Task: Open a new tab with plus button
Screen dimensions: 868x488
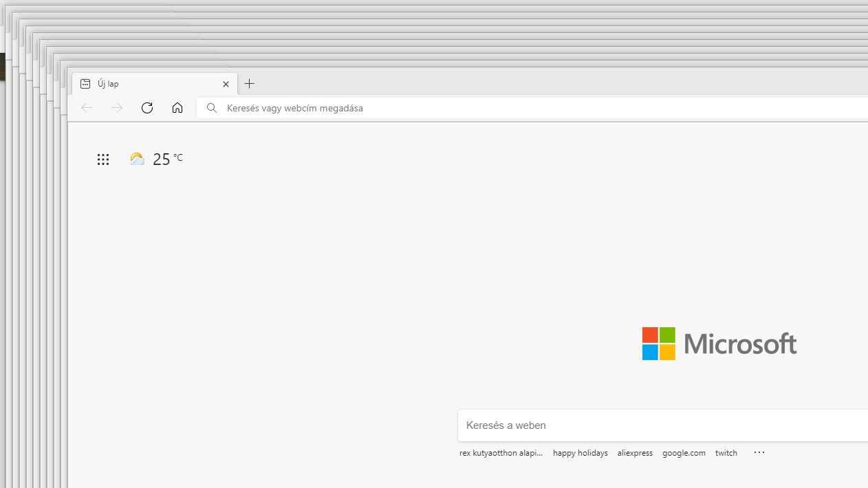Action: [x=250, y=84]
